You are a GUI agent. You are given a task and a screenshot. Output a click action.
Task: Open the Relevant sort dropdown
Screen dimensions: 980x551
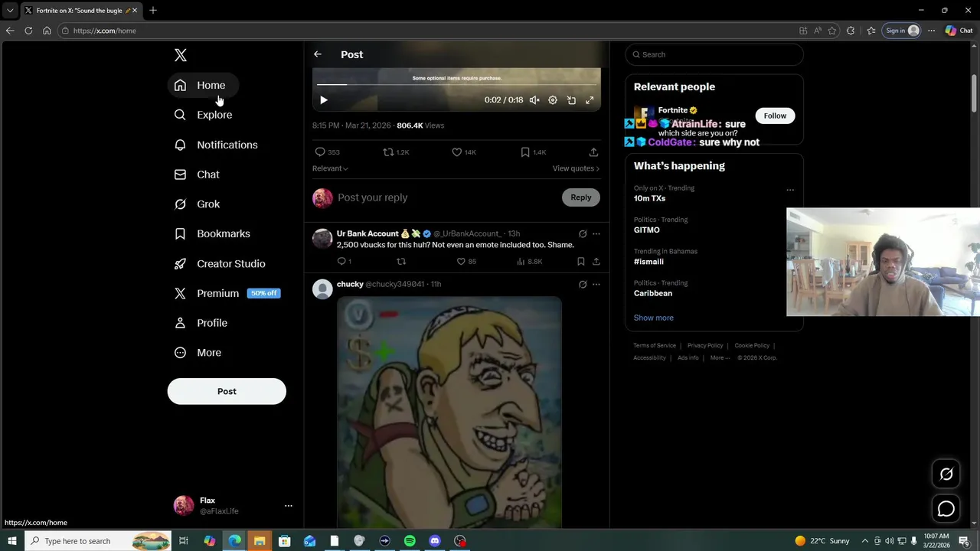330,168
